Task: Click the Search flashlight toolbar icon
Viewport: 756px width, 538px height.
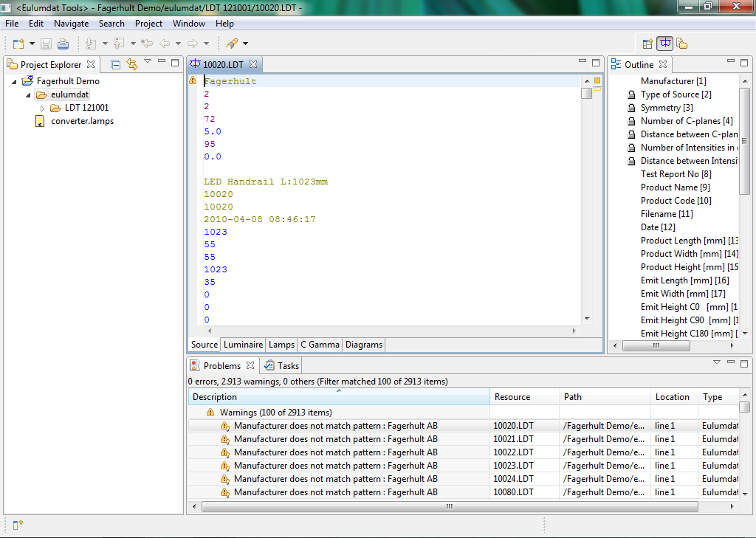Action: click(232, 44)
